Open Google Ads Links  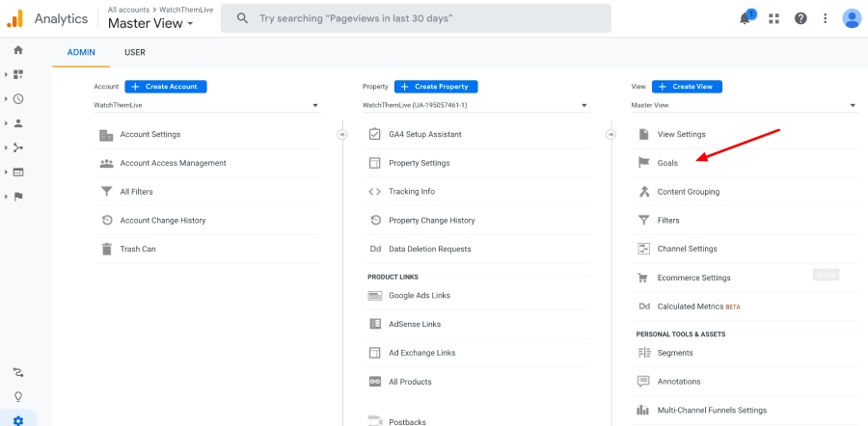(476, 296)
